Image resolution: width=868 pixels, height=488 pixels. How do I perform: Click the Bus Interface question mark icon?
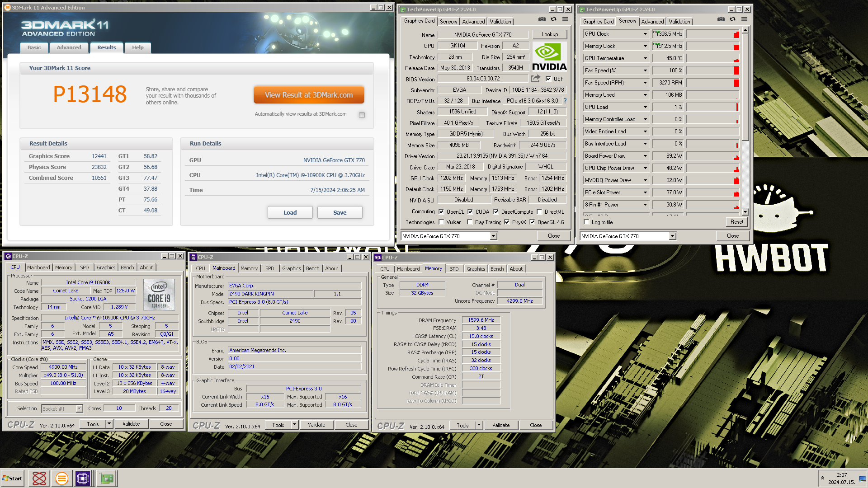(565, 101)
